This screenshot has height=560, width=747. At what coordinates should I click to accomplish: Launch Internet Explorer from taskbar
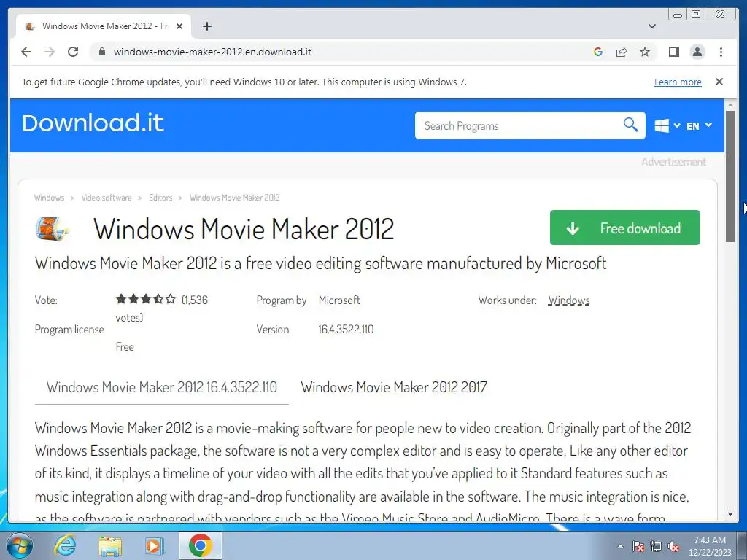64,545
